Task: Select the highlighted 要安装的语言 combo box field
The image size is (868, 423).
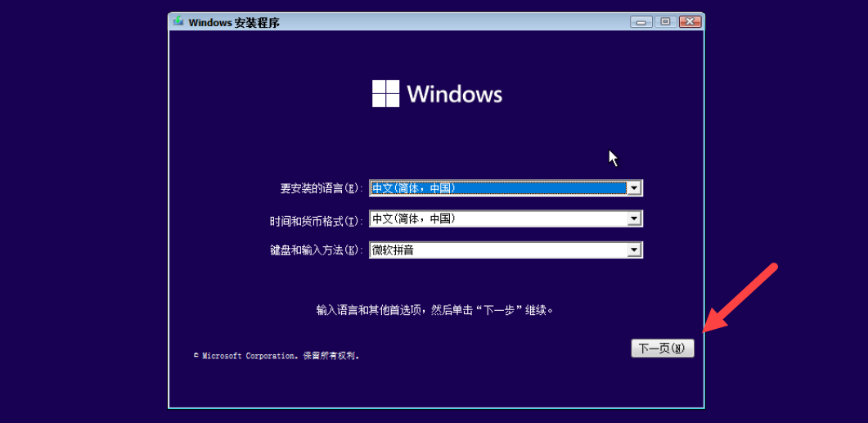Action: pyautogui.click(x=506, y=188)
